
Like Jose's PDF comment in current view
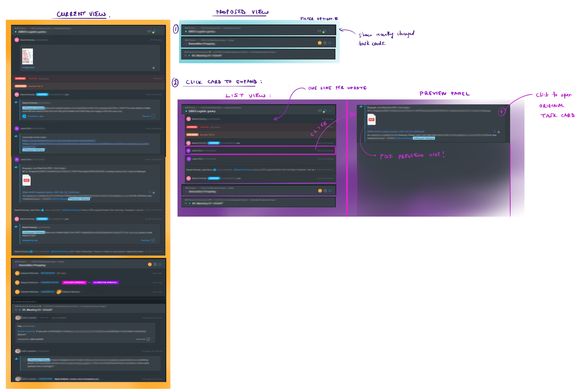point(16,167)
